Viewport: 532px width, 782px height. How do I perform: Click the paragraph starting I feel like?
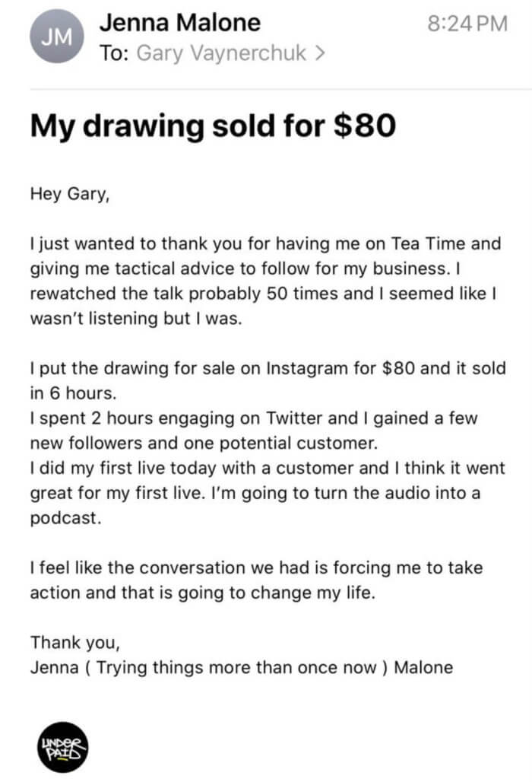tap(257, 580)
